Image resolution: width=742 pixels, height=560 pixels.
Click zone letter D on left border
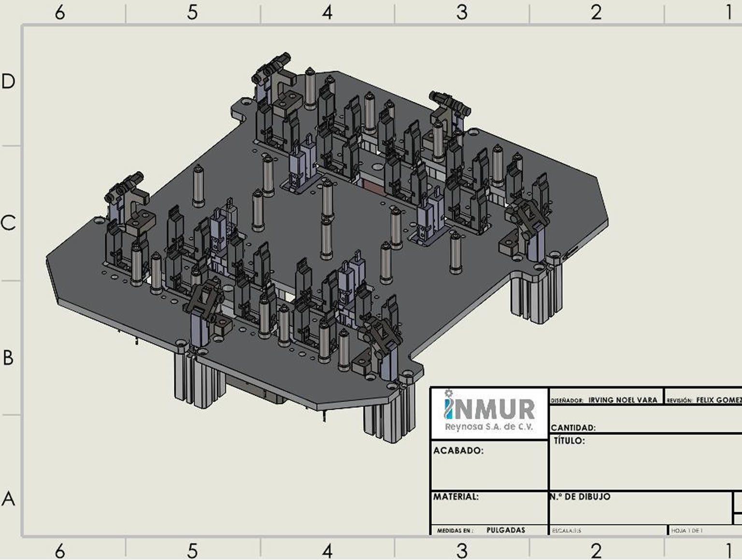pos(8,81)
